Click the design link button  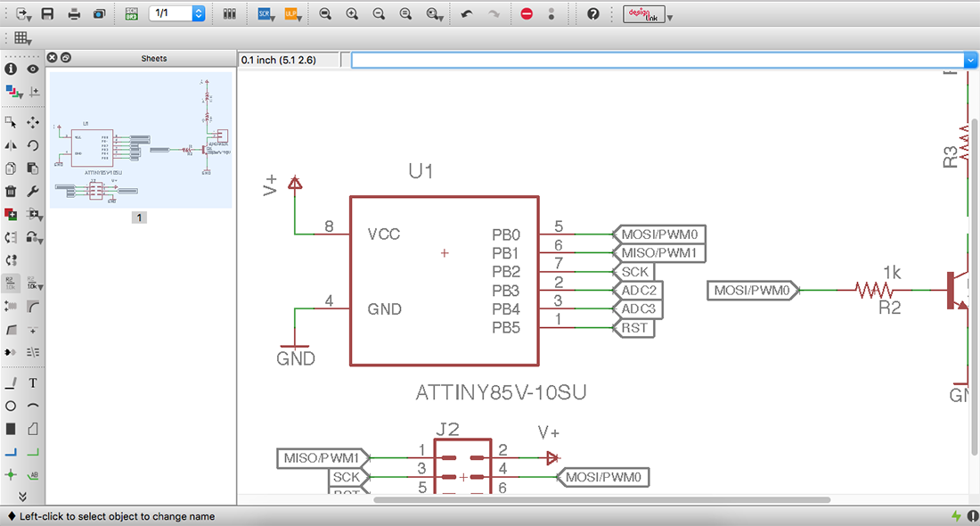coord(644,14)
